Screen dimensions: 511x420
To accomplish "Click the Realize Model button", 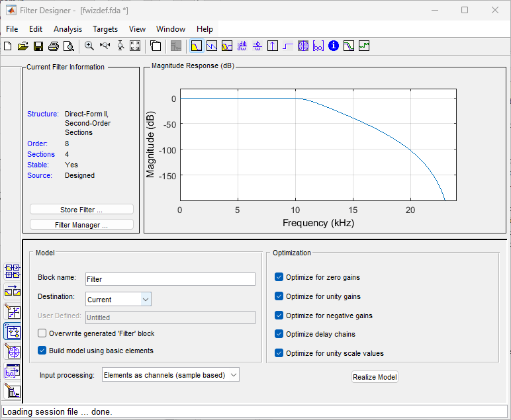I will point(375,377).
